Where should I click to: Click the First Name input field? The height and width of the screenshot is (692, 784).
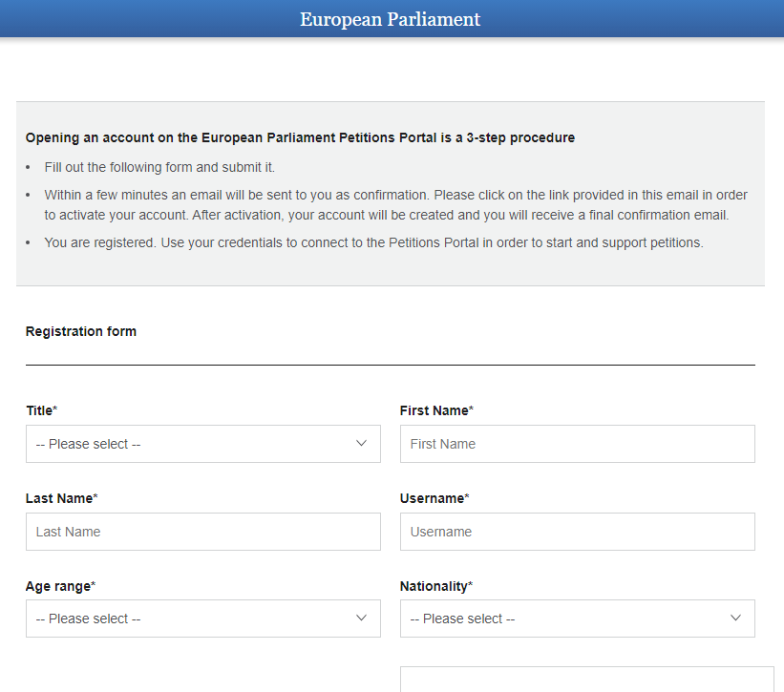tap(578, 444)
